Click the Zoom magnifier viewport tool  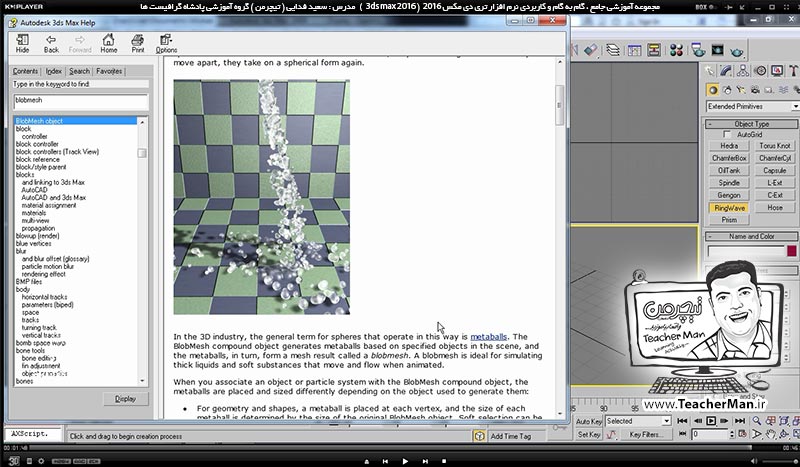click(x=757, y=421)
